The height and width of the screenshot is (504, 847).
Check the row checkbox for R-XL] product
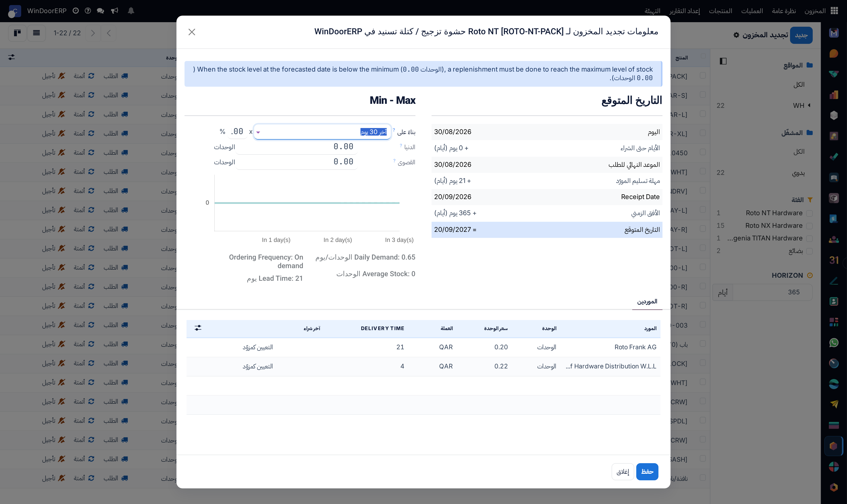703,133
